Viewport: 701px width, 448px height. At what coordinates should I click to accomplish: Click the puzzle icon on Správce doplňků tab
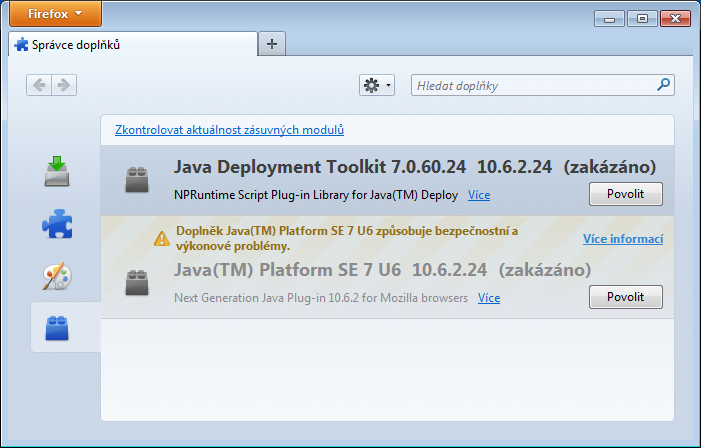(x=21, y=45)
